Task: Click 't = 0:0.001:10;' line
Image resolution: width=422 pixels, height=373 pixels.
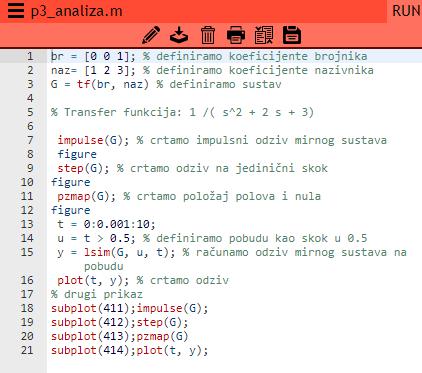Action: coord(106,224)
